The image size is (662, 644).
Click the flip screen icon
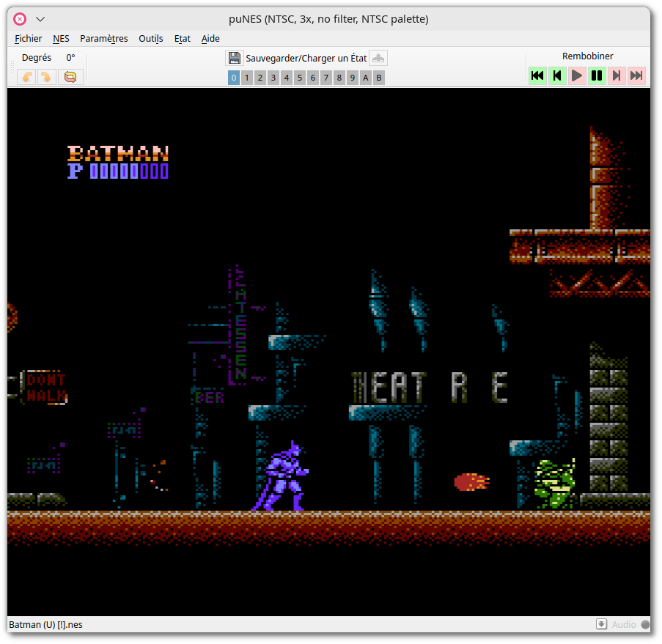coord(70,77)
